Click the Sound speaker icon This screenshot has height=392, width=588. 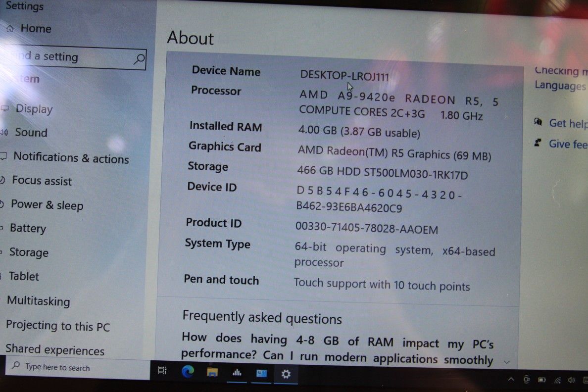click(5, 133)
